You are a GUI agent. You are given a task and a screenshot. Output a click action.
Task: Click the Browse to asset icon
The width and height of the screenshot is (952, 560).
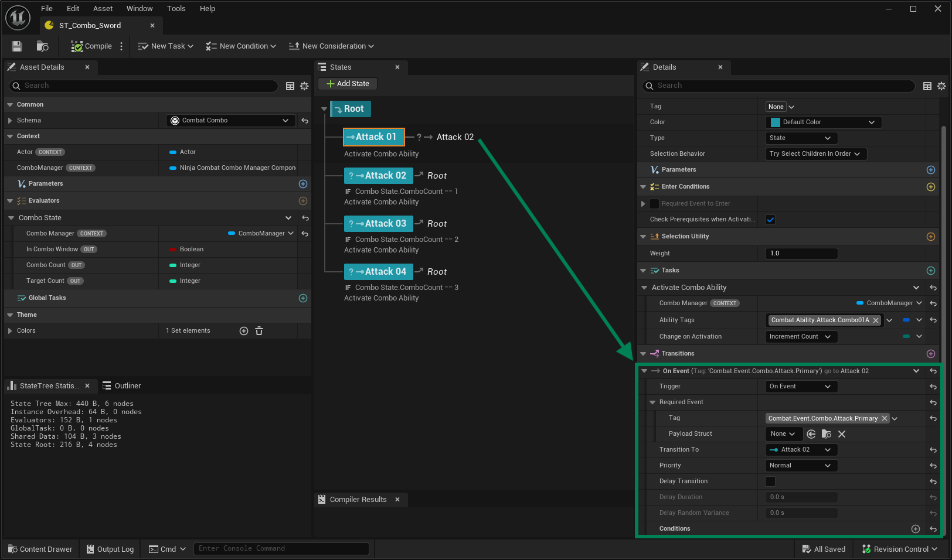42,46
